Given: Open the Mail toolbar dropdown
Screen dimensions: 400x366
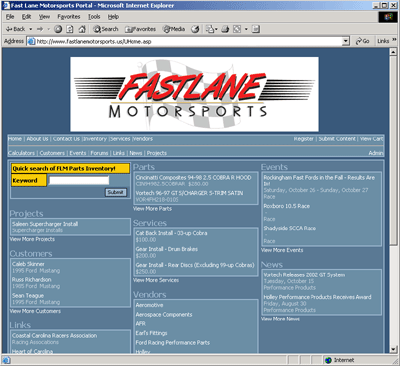Looking at the screenshot, I should (211, 29).
